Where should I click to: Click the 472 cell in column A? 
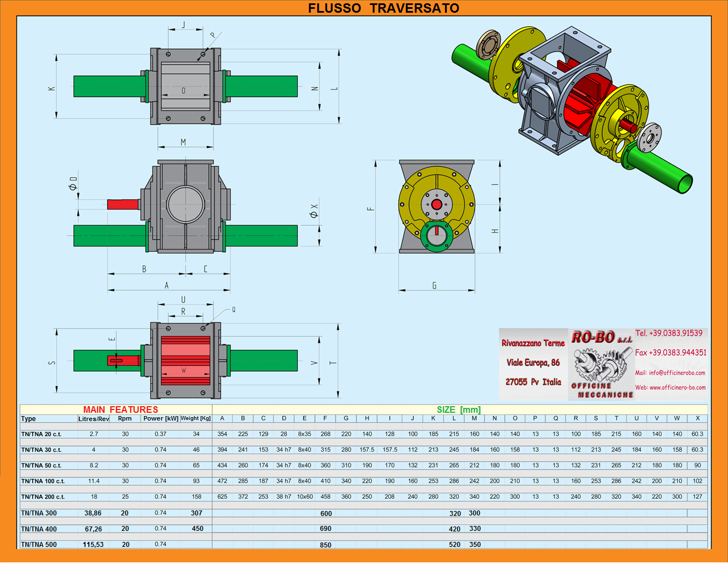pyautogui.click(x=222, y=481)
